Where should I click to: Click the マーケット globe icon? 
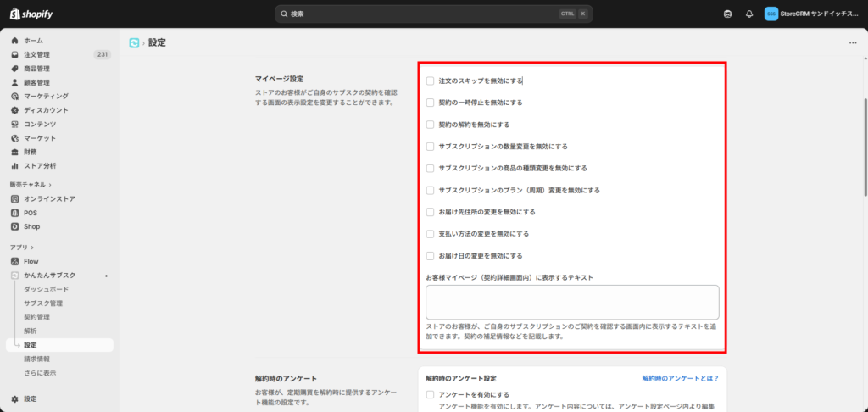[x=15, y=138]
